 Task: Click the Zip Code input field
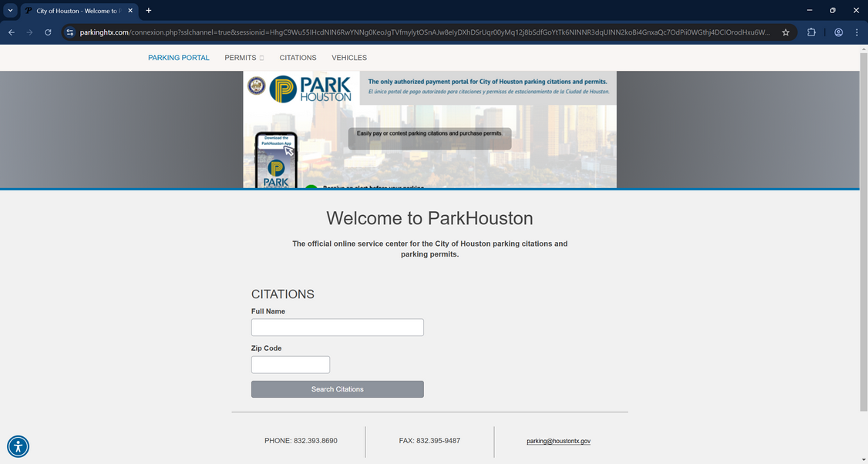(291, 364)
